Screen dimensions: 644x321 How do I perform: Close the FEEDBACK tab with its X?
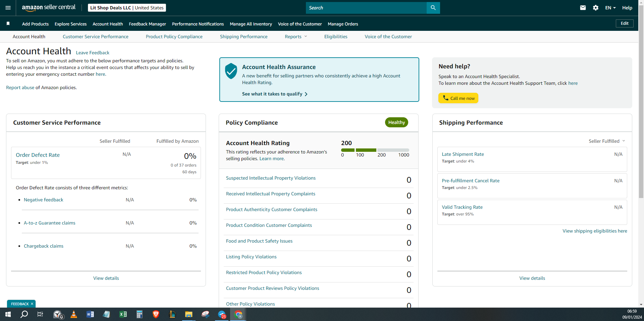[x=32, y=304]
